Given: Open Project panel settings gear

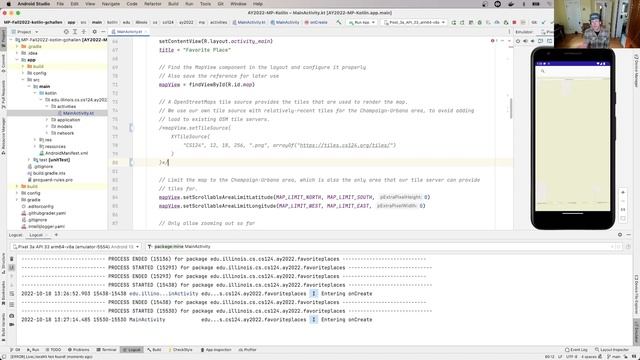Looking at the screenshot, I should [94, 31].
